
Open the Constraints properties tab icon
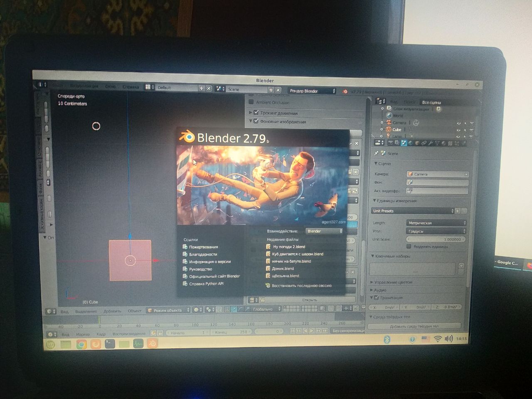pyautogui.click(x=424, y=143)
